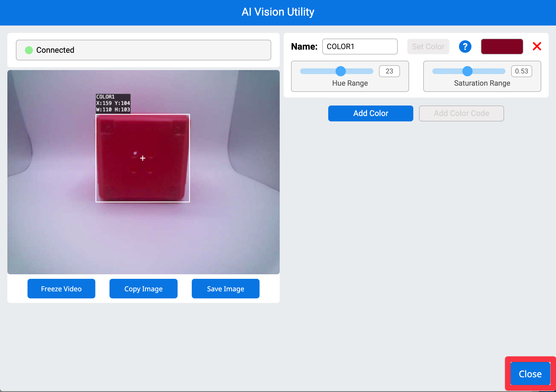This screenshot has width=556, height=392.
Task: Copy the current camera image
Action: coord(143,288)
